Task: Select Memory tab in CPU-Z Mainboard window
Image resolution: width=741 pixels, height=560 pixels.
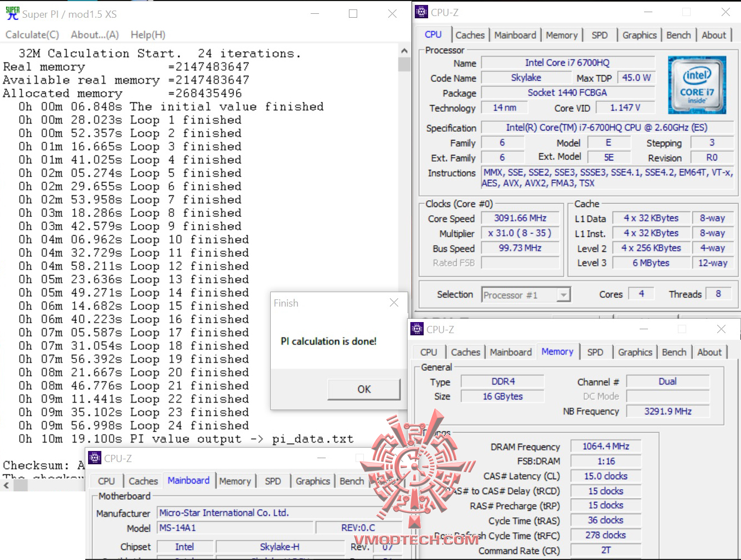Action: click(235, 481)
